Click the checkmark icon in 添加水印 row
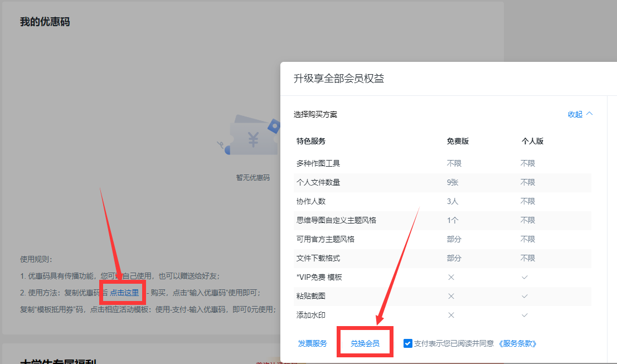 [524, 315]
